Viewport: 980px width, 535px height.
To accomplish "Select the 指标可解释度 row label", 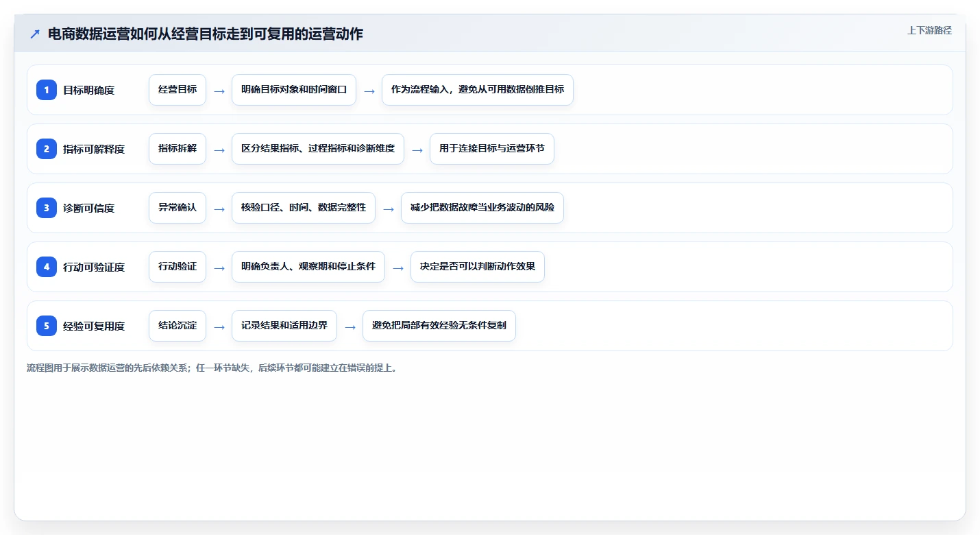I will 94,149.
